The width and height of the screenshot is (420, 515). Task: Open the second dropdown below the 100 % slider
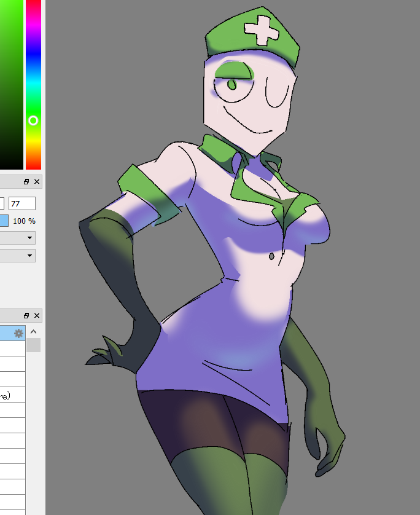[18, 255]
